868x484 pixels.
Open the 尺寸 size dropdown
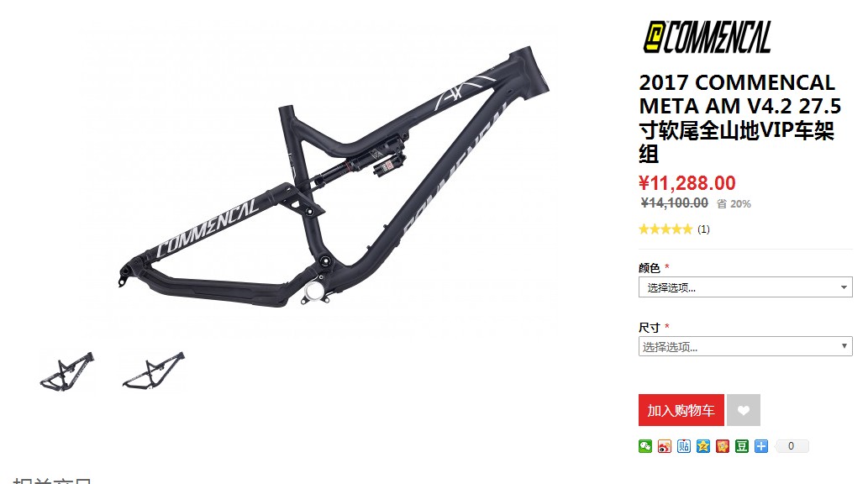click(x=745, y=347)
